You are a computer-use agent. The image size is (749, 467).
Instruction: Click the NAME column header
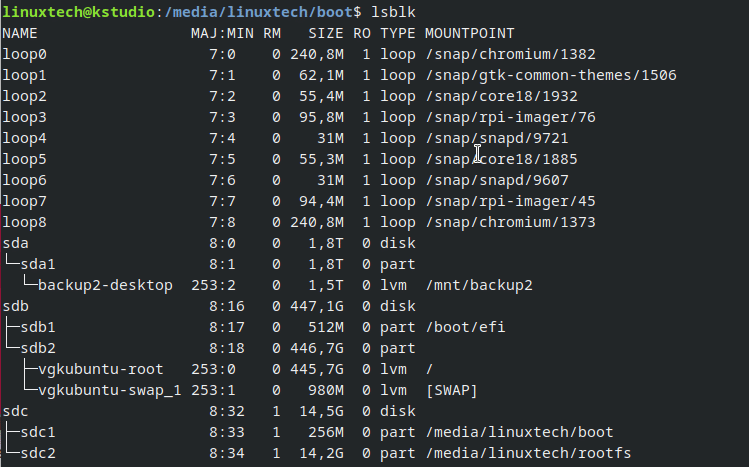[20, 33]
